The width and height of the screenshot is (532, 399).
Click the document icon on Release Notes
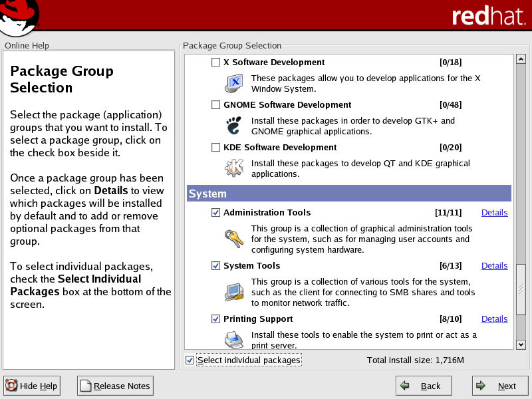[85, 386]
